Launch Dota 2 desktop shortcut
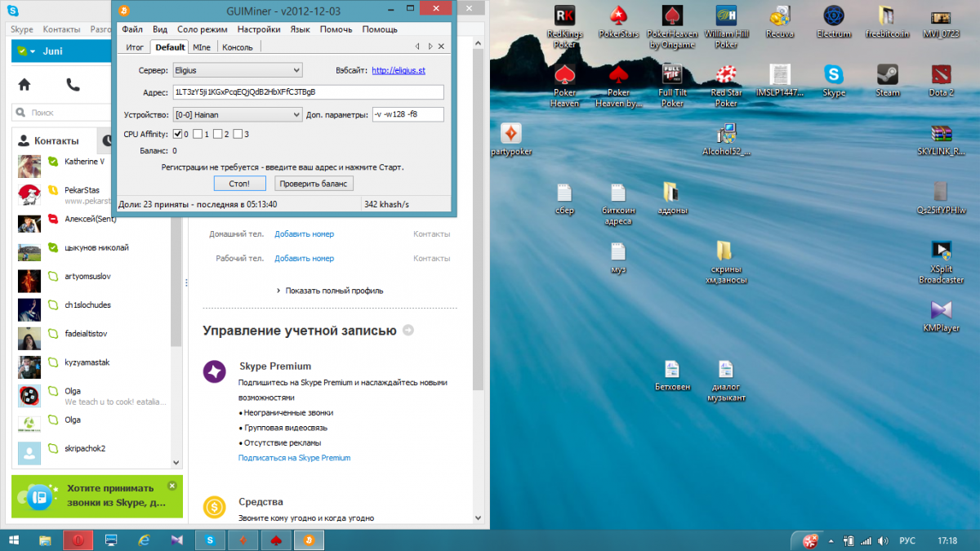 (x=941, y=81)
